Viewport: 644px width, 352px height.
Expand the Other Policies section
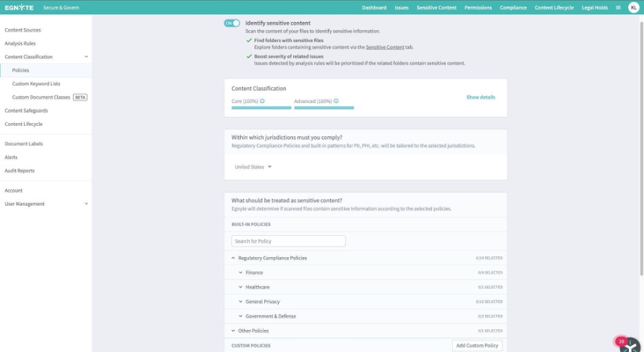(x=234, y=331)
